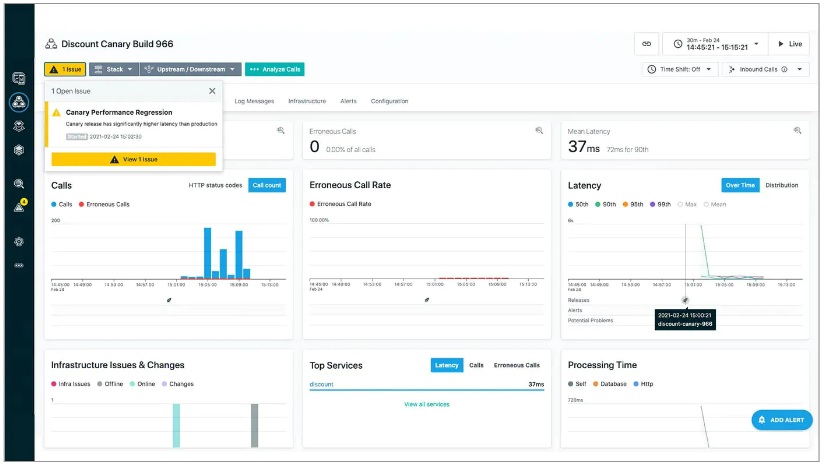
Task: Click the Inbound Calls info icon
Action: click(x=784, y=69)
